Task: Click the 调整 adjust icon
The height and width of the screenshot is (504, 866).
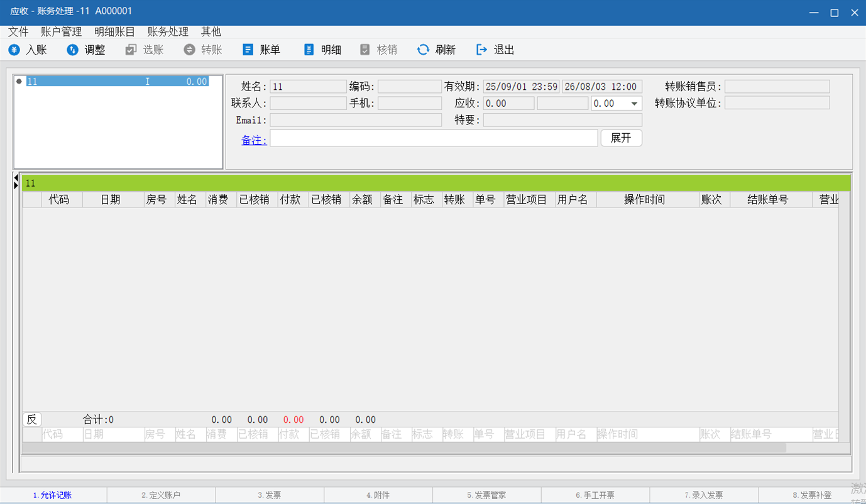Action: (x=73, y=50)
